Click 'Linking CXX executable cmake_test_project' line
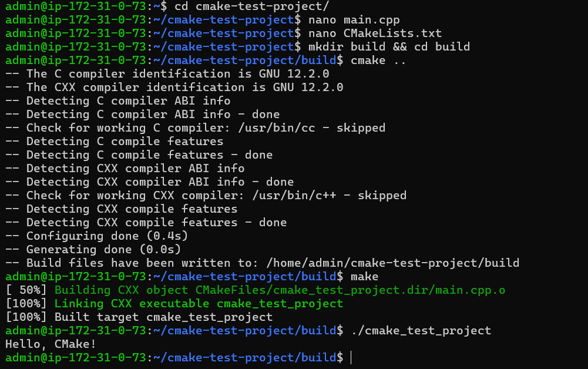588x369 pixels. (x=199, y=304)
